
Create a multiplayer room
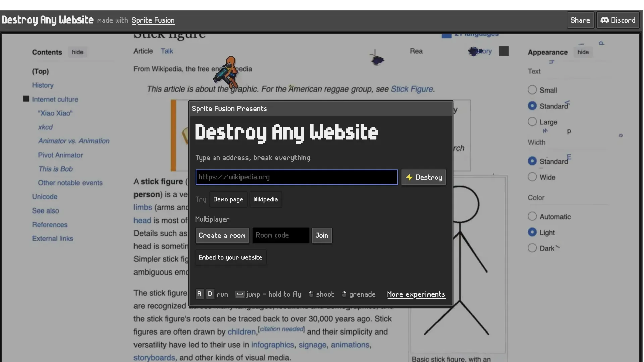(222, 235)
